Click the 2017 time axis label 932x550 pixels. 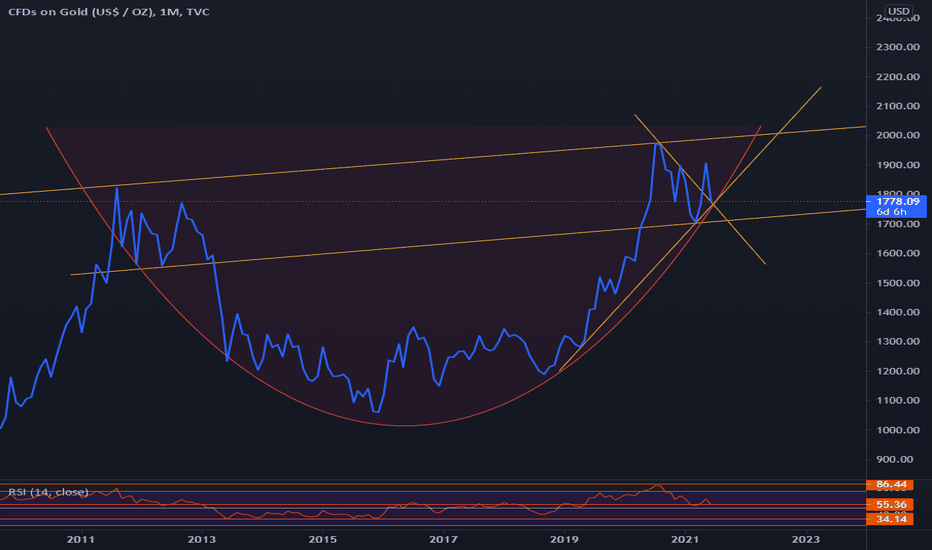(443, 539)
